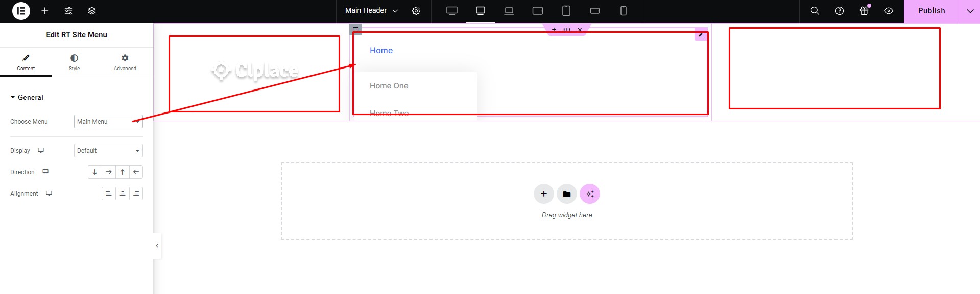Click the Home menu link

coord(381,50)
